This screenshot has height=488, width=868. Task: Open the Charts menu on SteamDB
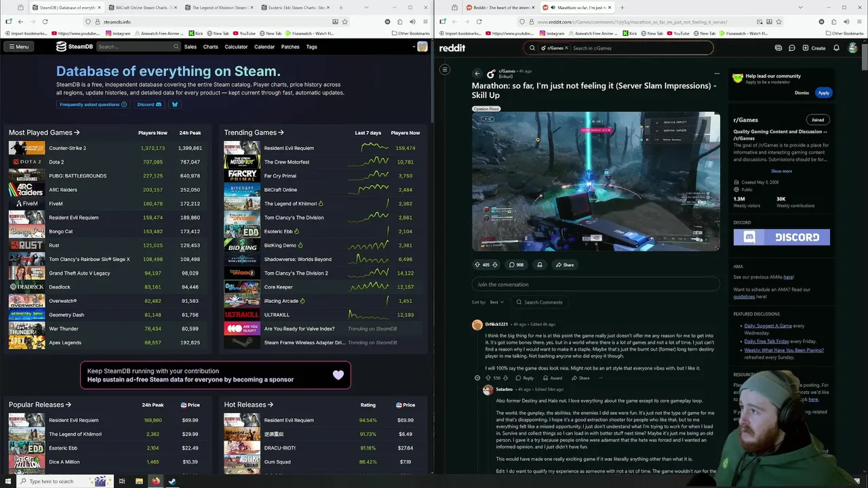(x=211, y=47)
